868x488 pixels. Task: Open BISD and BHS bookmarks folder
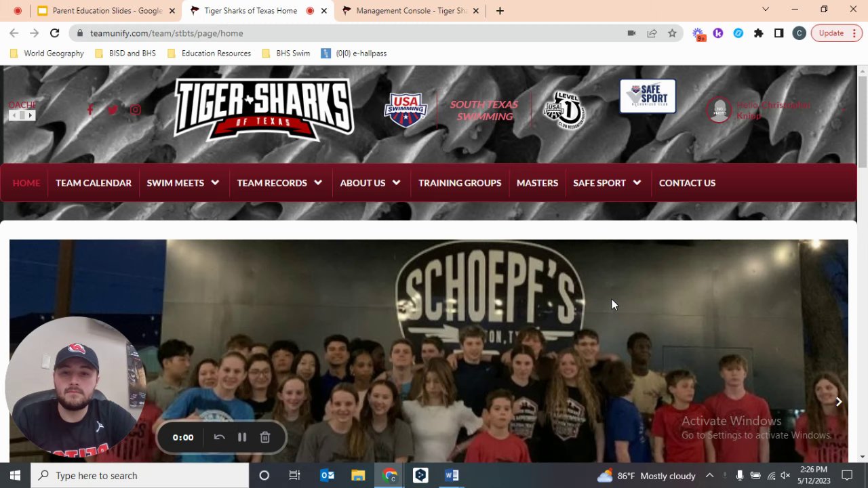click(125, 54)
